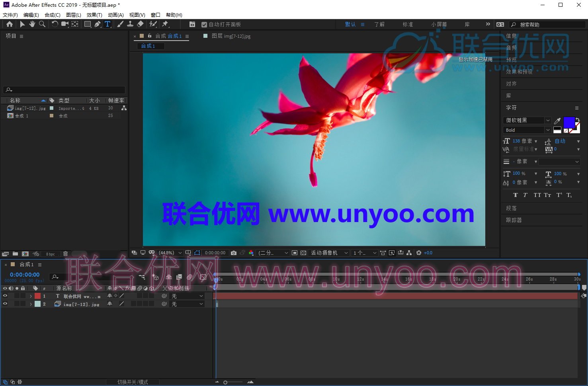This screenshot has width=588, height=386.
Task: Expand the text layer 1 properties
Action: tap(31, 296)
